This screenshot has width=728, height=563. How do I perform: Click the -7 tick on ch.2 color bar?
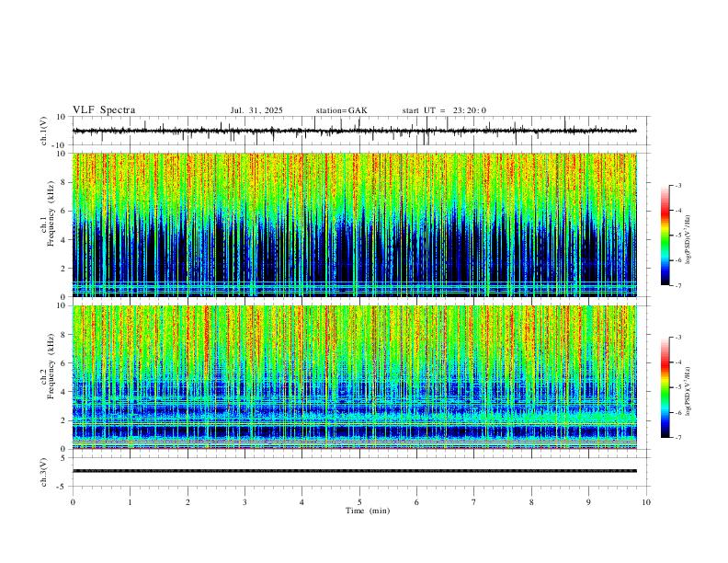[677, 438]
